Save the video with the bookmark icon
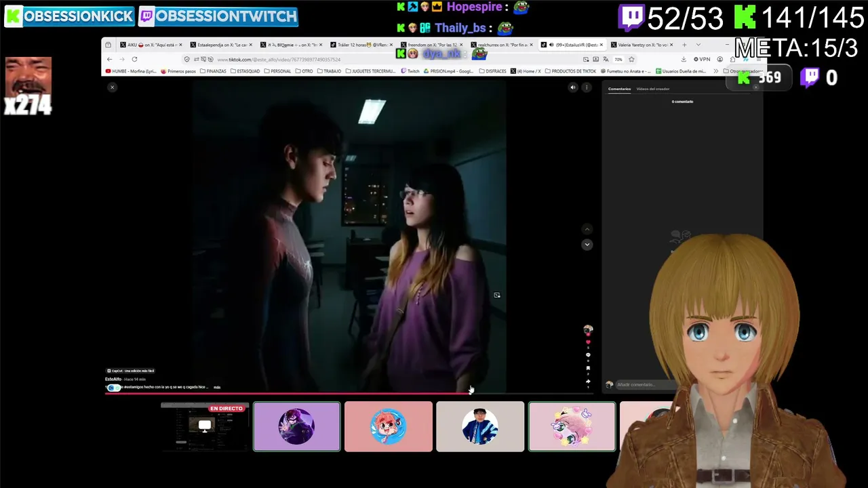868x488 pixels. coord(588,368)
